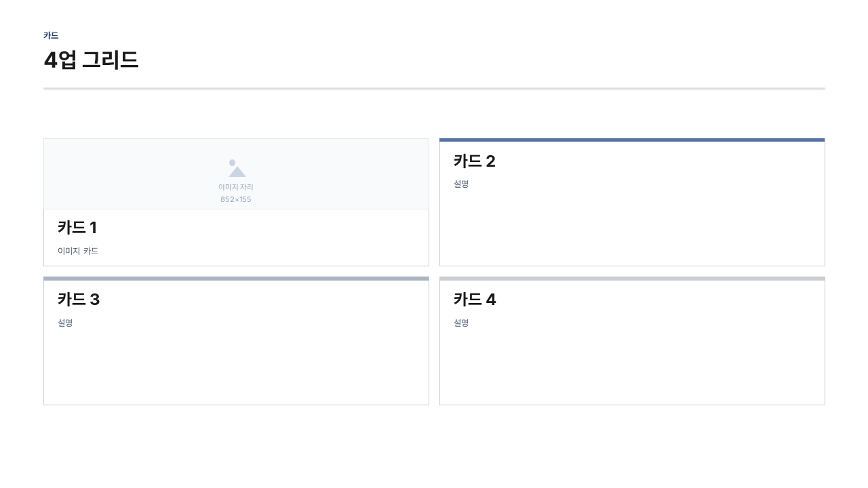868x488 pixels.
Task: Click the 이미지 자리 placeholder caption
Action: pyautogui.click(x=236, y=187)
